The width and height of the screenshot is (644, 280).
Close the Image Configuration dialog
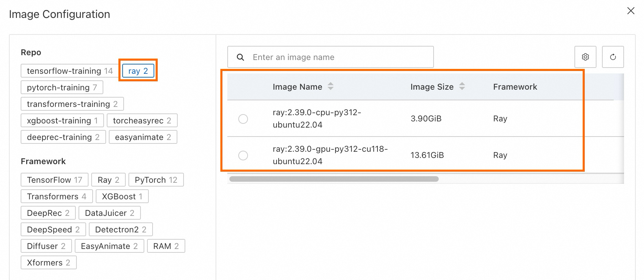point(631,11)
